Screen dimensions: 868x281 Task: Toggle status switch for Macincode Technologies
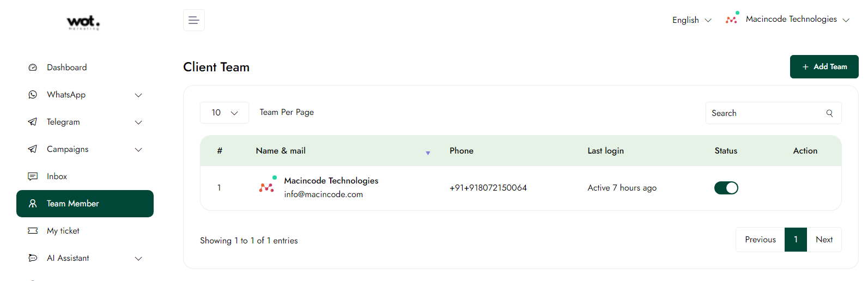point(726,188)
